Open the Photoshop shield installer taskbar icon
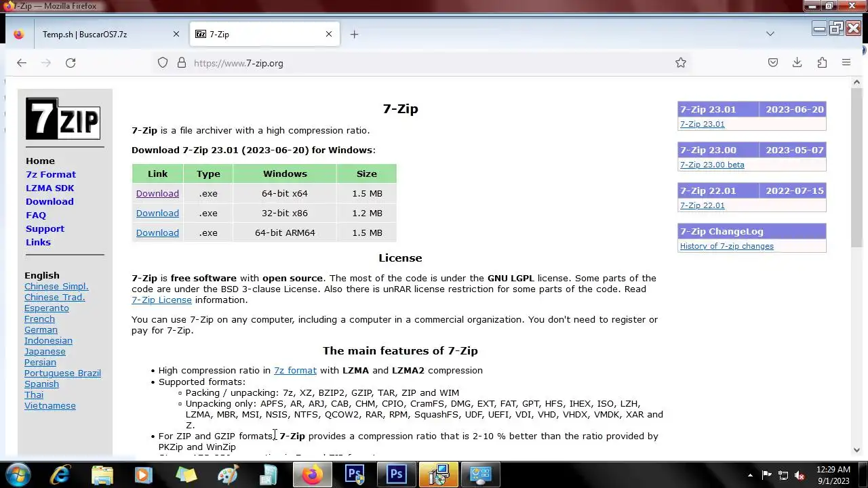The image size is (868, 488). (x=355, y=474)
